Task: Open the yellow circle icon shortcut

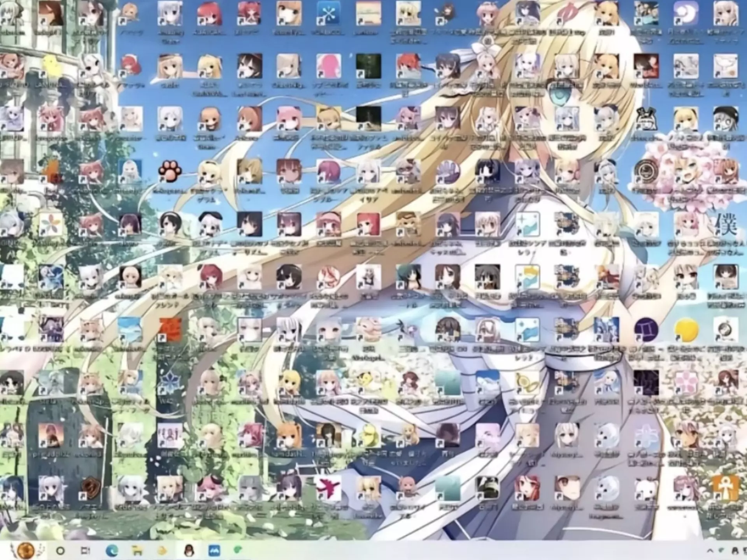Action: pos(686,330)
